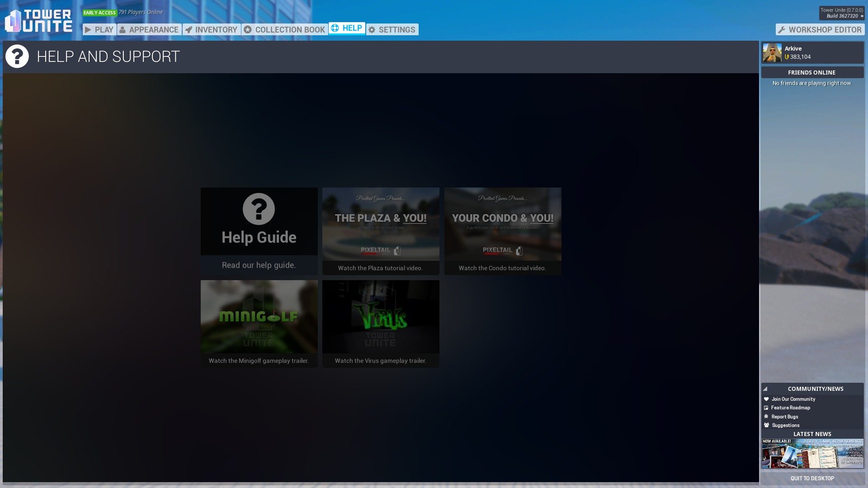Open the Inventory tab
Image resolution: width=868 pixels, height=488 pixels.
pos(212,30)
